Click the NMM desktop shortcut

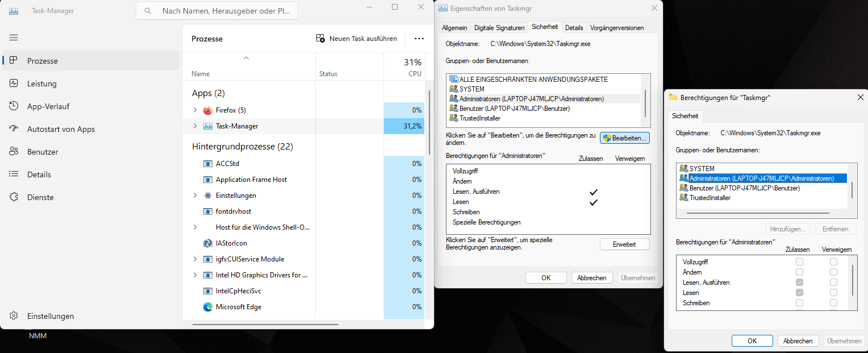(38, 336)
